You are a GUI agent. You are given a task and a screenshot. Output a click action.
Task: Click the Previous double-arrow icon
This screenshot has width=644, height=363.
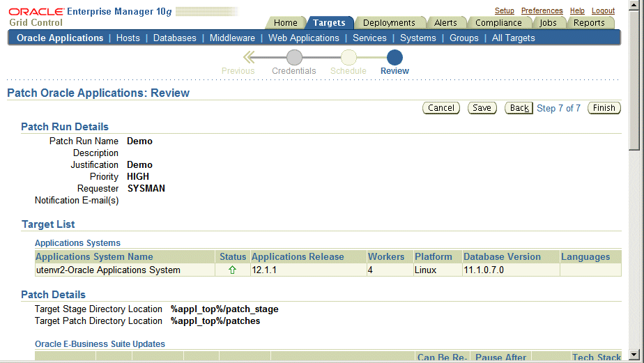(x=249, y=58)
